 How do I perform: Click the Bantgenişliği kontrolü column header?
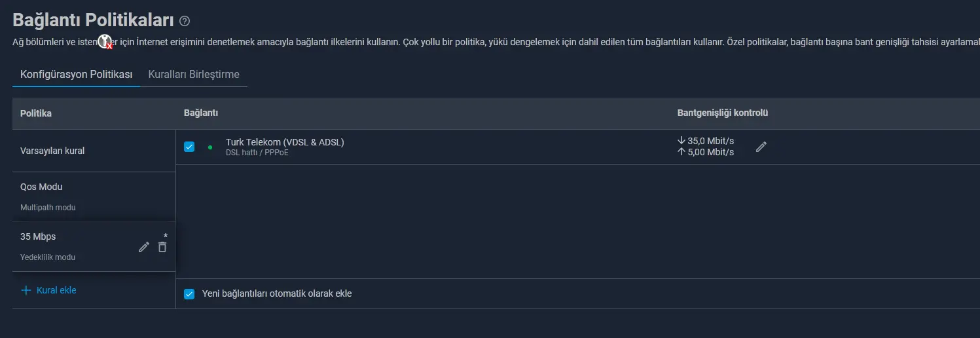tap(723, 113)
